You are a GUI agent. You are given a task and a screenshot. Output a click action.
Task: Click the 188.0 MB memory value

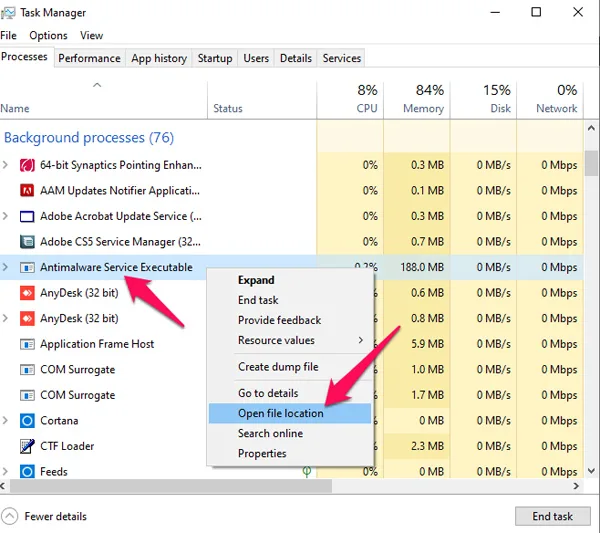coord(422,267)
